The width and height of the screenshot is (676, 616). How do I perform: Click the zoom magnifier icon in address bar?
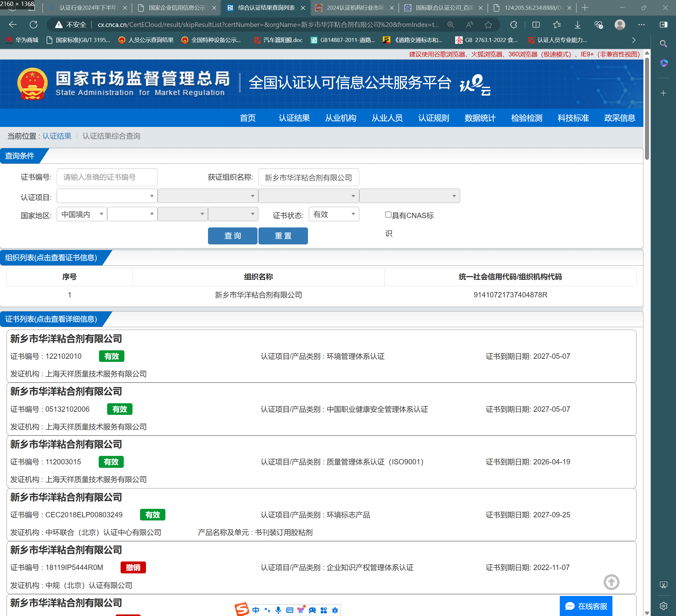point(451,24)
